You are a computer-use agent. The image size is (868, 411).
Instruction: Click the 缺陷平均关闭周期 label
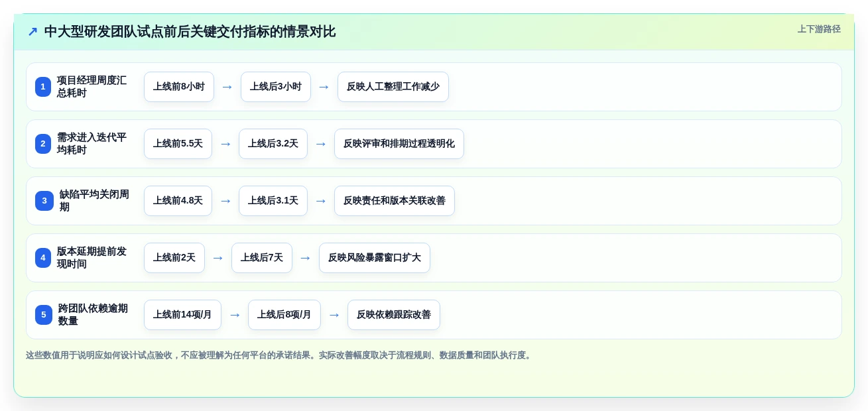click(x=94, y=201)
